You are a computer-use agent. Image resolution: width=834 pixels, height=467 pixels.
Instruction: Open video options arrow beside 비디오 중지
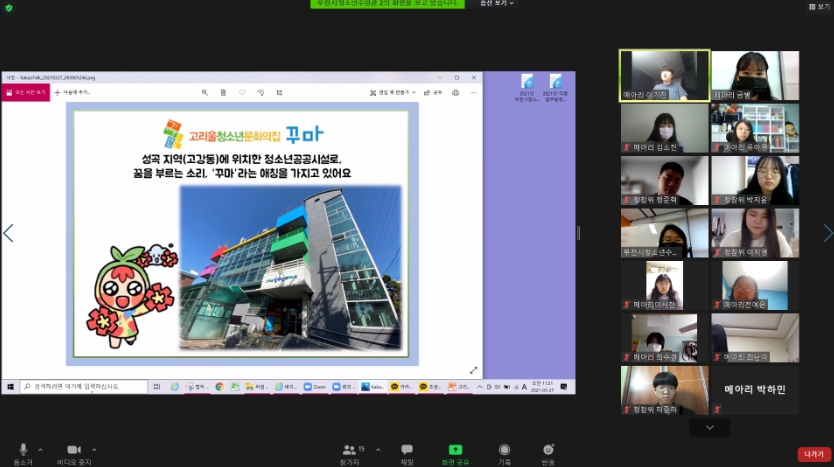pyautogui.click(x=94, y=449)
